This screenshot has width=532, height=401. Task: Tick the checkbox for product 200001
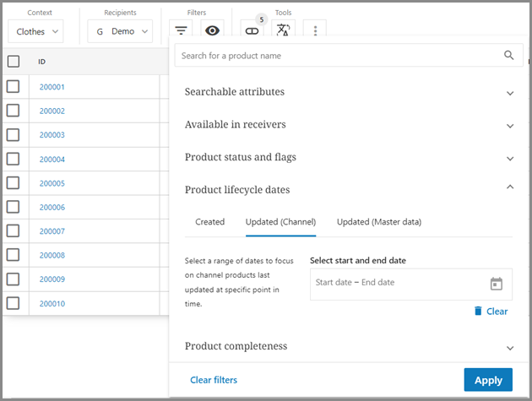[x=14, y=87]
